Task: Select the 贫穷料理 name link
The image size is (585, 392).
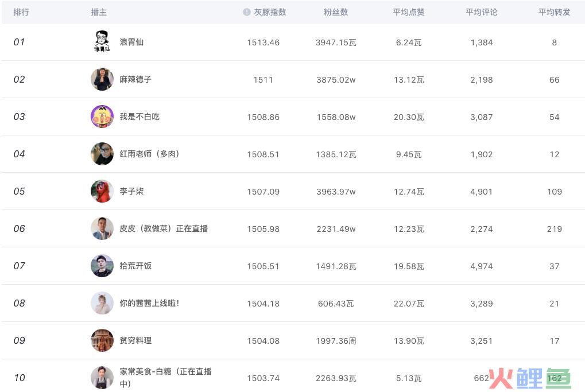Action: pos(135,340)
